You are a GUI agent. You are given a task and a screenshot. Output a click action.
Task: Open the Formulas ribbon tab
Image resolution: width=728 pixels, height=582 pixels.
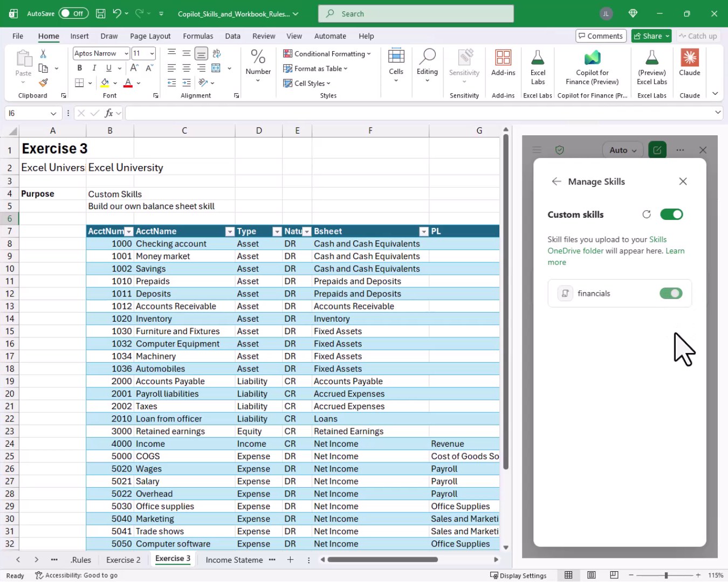pos(198,36)
